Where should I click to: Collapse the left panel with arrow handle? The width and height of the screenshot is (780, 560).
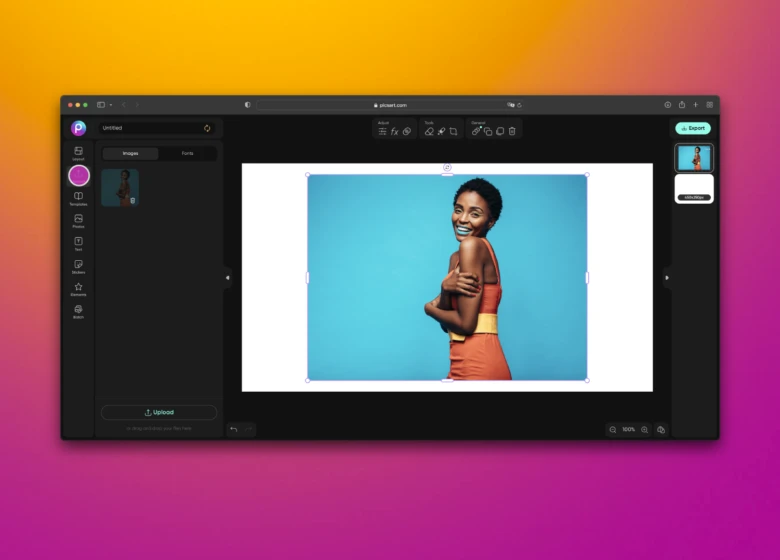click(x=227, y=277)
